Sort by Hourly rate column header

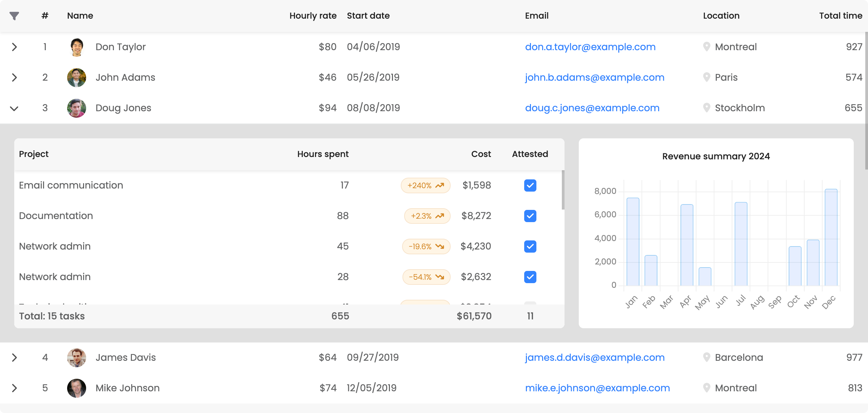313,16
